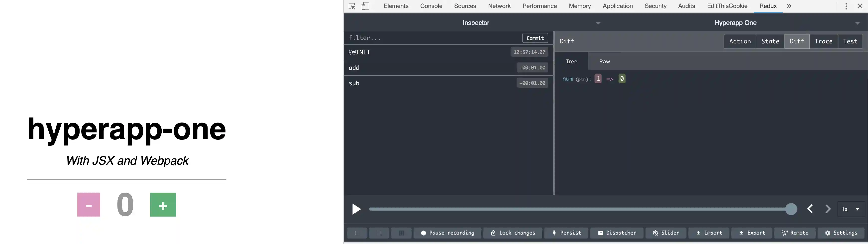Step to previous action arrow
Image resolution: width=868 pixels, height=244 pixels.
click(810, 209)
